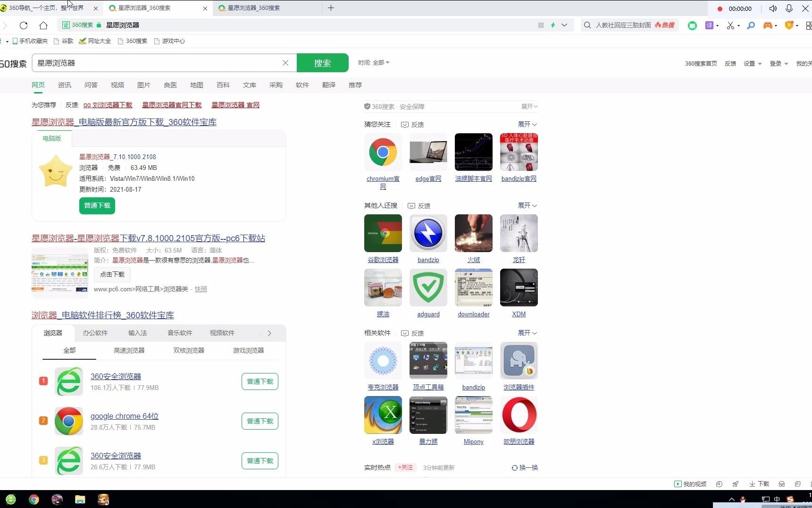Open 登录 dropdown menu

[x=779, y=63]
